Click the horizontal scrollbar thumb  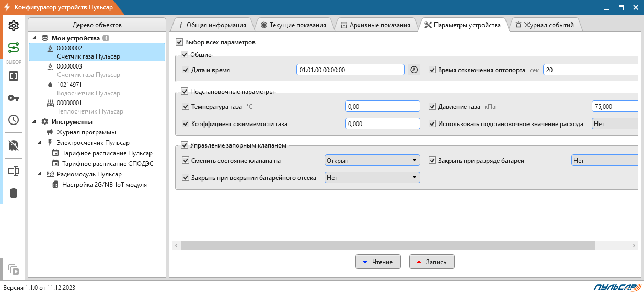coord(388,245)
